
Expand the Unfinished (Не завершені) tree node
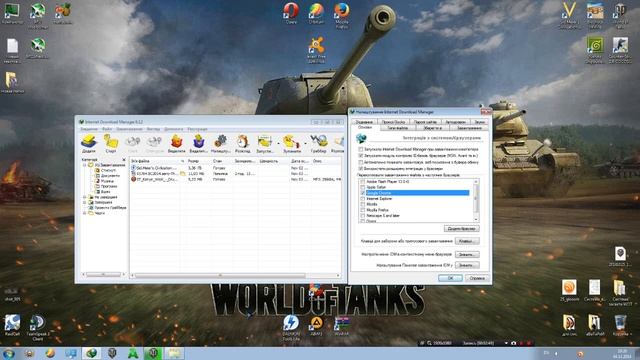coord(85,197)
